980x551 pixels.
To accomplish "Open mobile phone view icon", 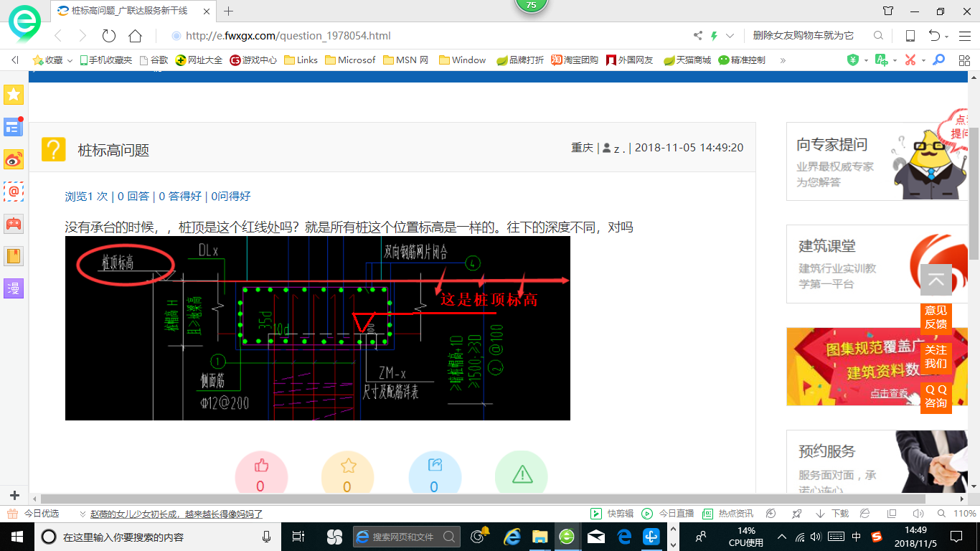I will tap(910, 36).
